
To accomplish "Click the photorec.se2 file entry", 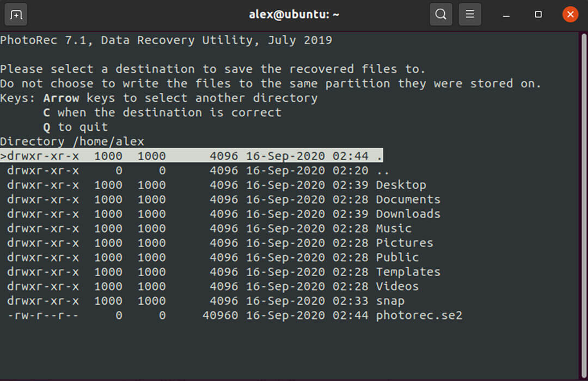I will 234,315.
